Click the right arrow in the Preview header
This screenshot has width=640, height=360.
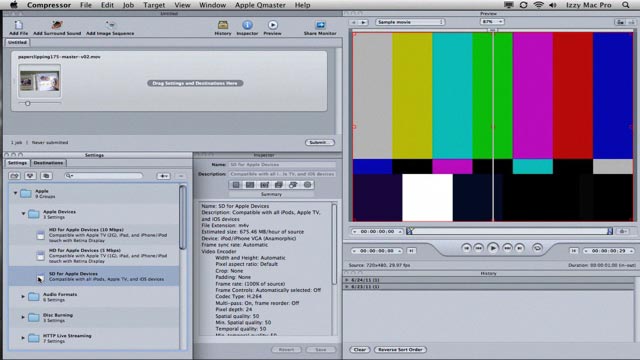(363, 22)
